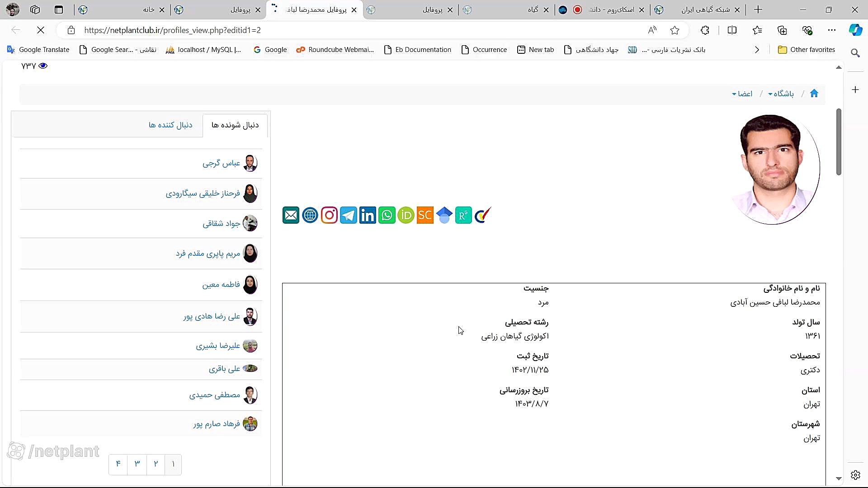Click the eye views icon showing ۷۳۷
This screenshot has height=488, width=868.
coord(43,66)
